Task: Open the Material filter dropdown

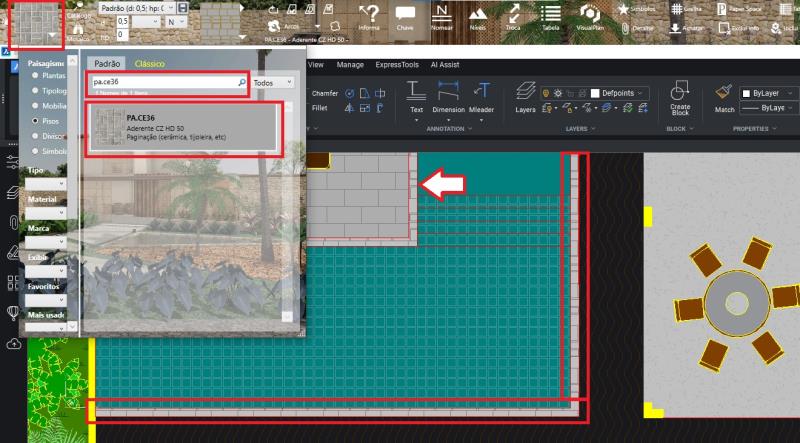Action: pos(46,213)
